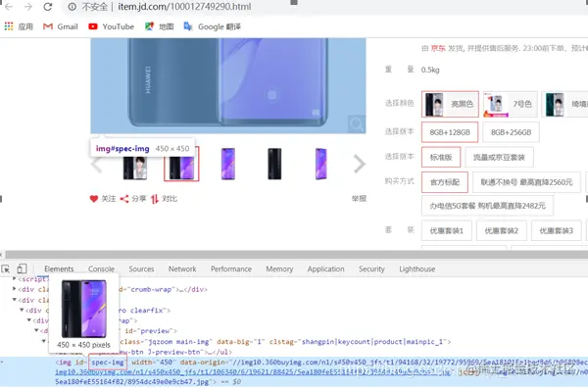Screen dimensions: 588x388
Task: Click the item.jd.com address bar URL
Action: (x=184, y=7)
